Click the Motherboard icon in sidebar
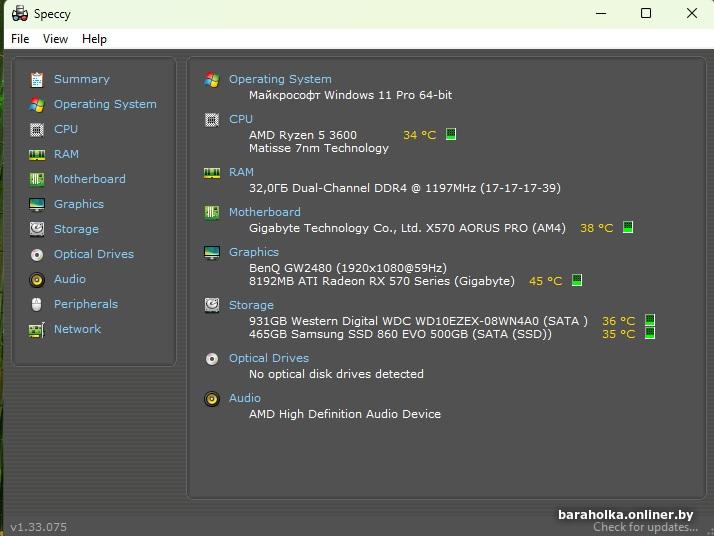The width and height of the screenshot is (714, 536). 37,179
